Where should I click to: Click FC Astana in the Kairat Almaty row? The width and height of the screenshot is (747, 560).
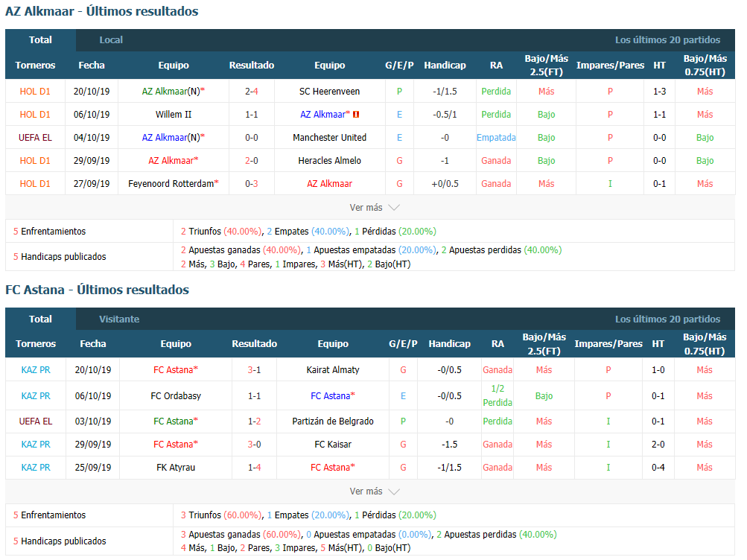(x=174, y=370)
